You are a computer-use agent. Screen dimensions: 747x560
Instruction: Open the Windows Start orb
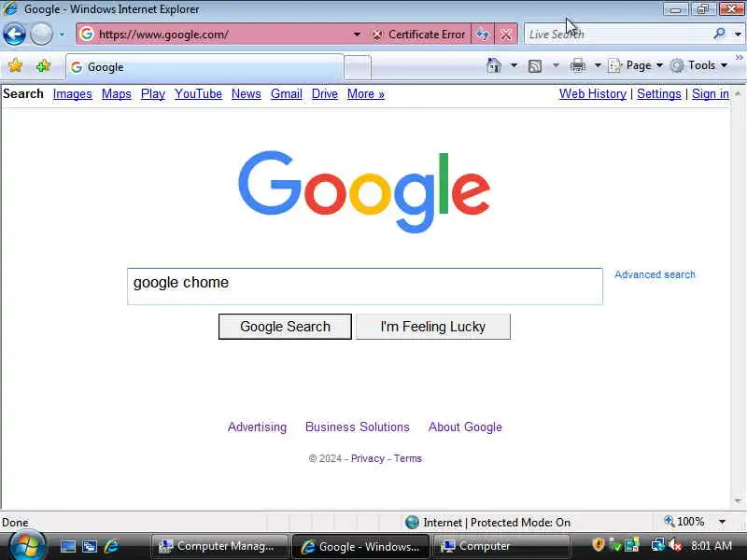(x=27, y=546)
